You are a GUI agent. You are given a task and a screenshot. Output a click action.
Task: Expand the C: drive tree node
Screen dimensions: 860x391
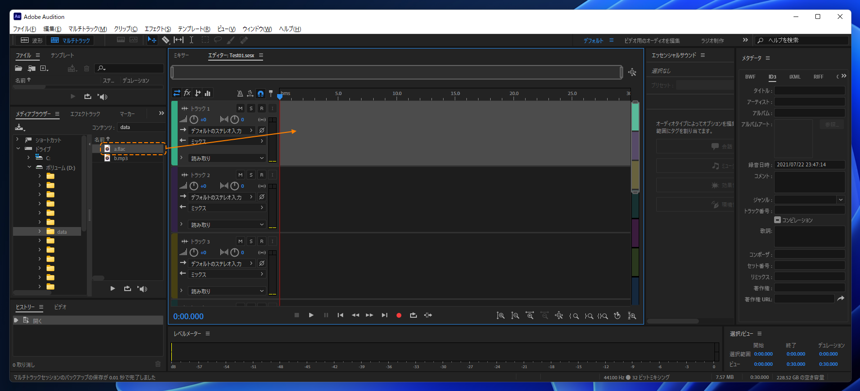coord(29,157)
